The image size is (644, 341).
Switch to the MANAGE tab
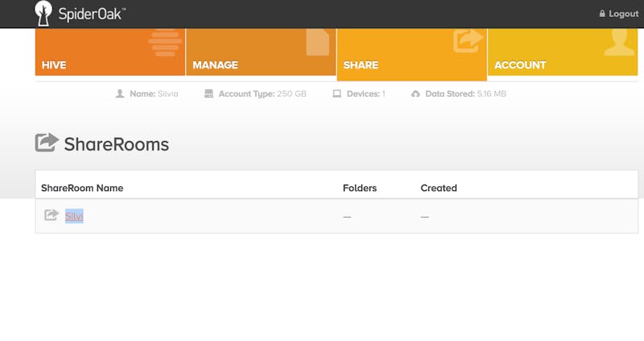click(261, 52)
